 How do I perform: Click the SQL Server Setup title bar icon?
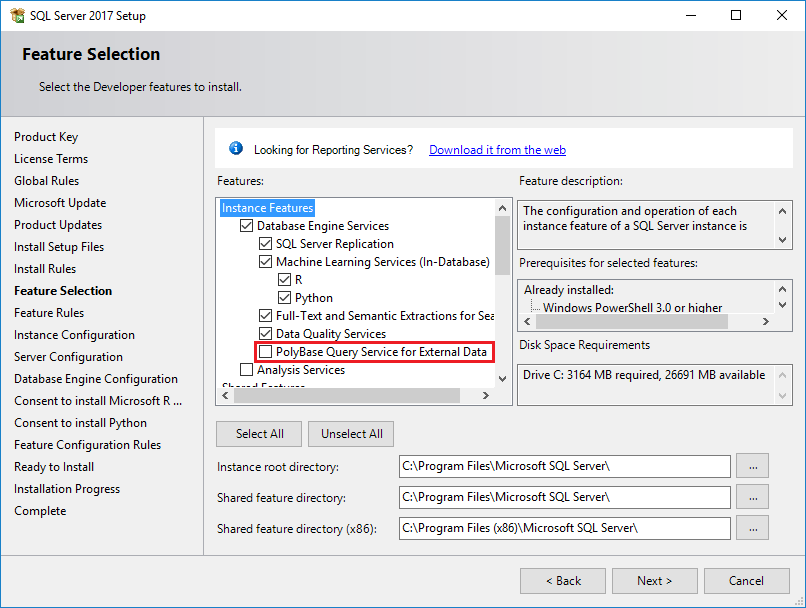(17, 15)
